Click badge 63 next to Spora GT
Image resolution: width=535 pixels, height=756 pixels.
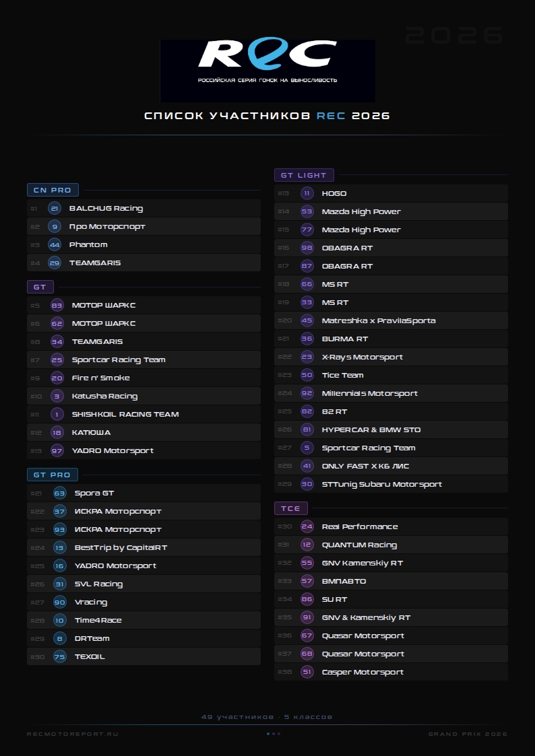click(x=60, y=493)
